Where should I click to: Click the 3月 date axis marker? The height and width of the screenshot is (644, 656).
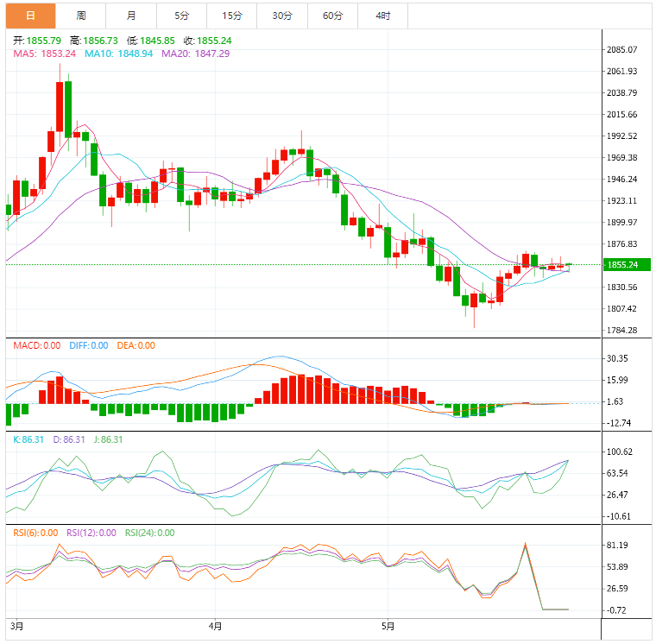pos(16,627)
